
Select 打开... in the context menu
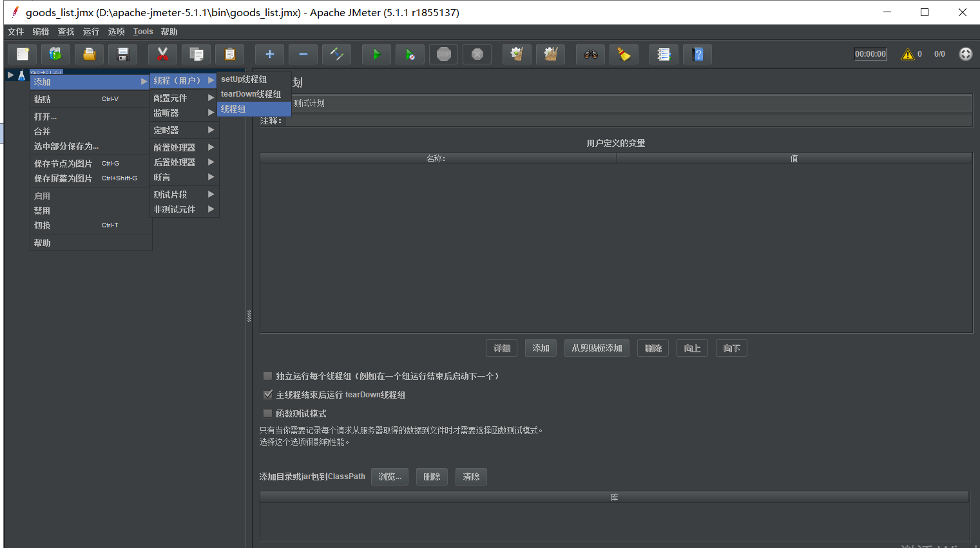pos(90,117)
